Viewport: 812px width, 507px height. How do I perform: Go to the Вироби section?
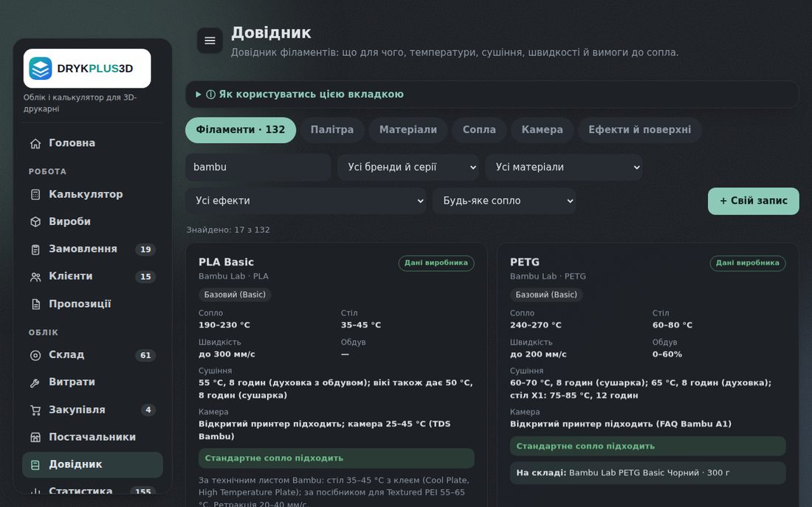click(93, 221)
